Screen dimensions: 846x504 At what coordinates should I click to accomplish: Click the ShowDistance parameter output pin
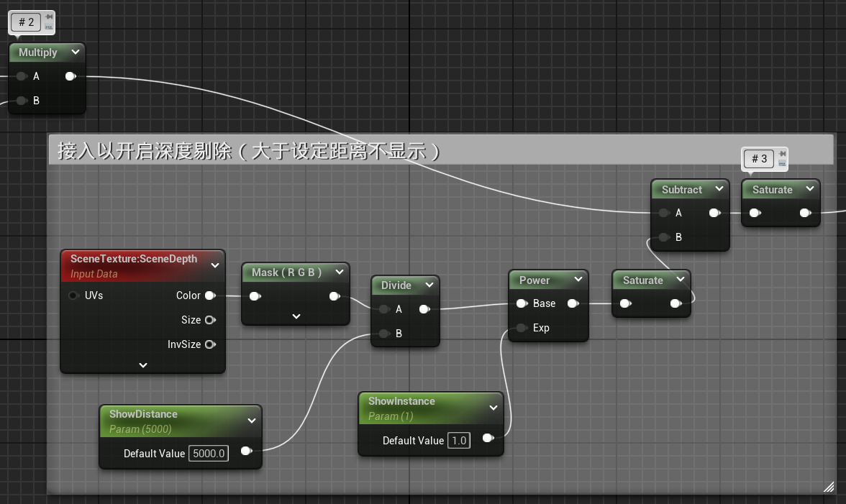245,451
